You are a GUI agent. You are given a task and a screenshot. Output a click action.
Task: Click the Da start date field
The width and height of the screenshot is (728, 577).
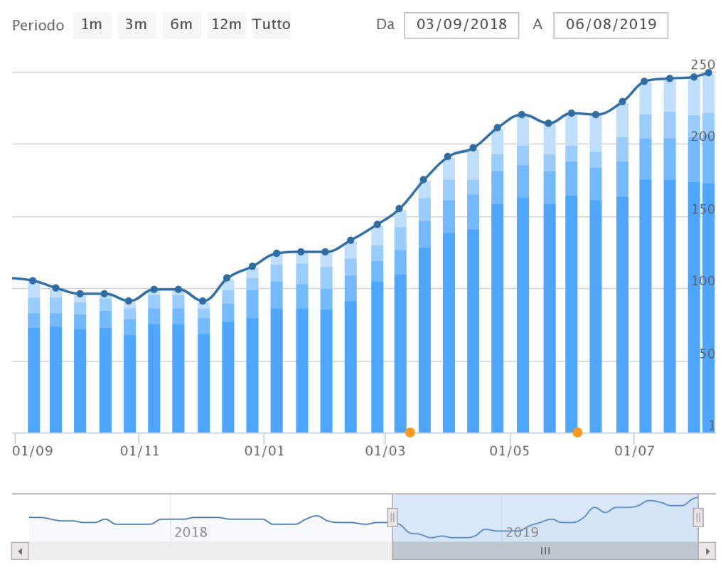461,25
